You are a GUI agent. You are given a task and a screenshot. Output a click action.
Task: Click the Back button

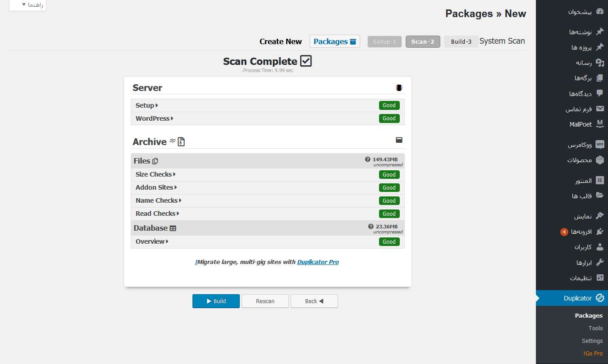(314, 301)
